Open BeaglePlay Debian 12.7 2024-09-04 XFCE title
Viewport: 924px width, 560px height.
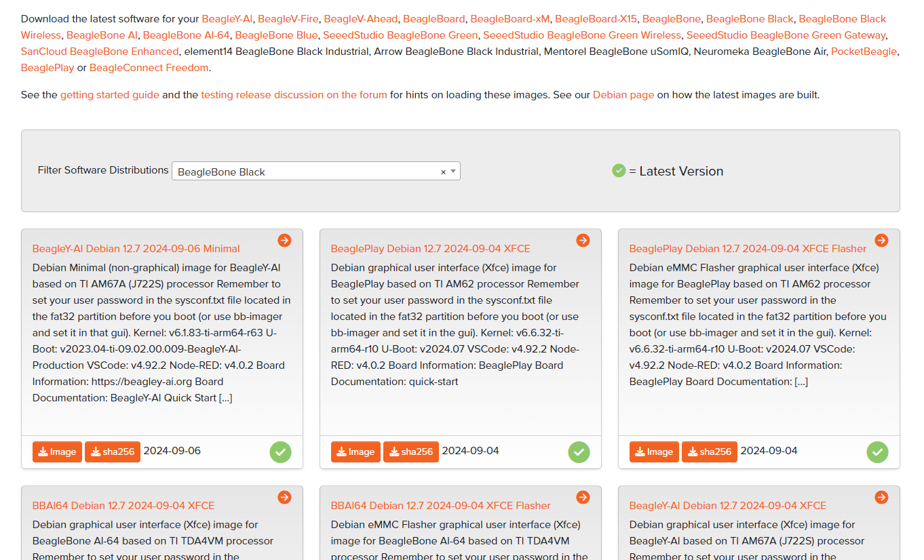click(431, 249)
